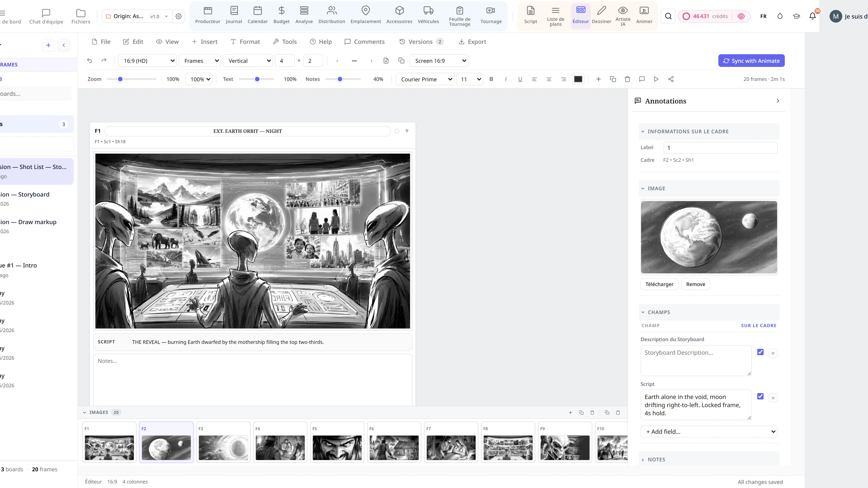This screenshot has width=868, height=488.
Task: Open the Frames mode dropdown
Action: pos(200,61)
